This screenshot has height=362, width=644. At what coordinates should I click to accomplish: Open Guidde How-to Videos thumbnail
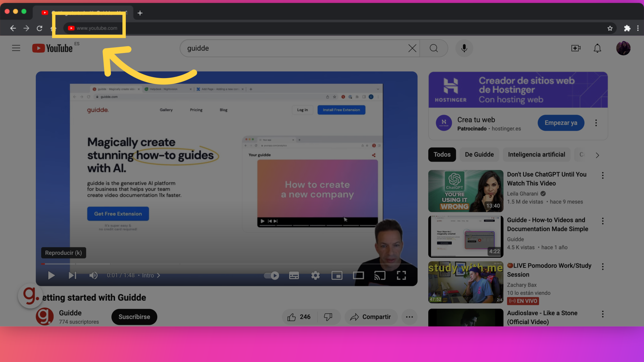point(466,237)
